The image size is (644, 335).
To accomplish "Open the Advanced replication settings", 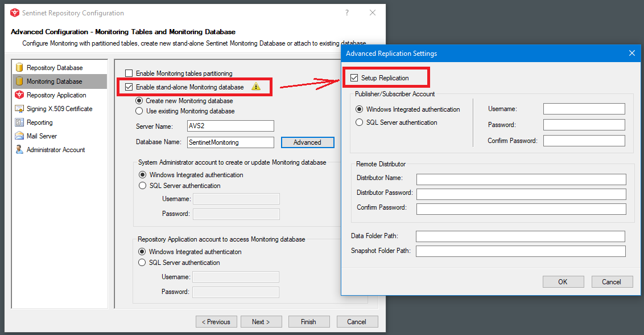I will click(307, 142).
